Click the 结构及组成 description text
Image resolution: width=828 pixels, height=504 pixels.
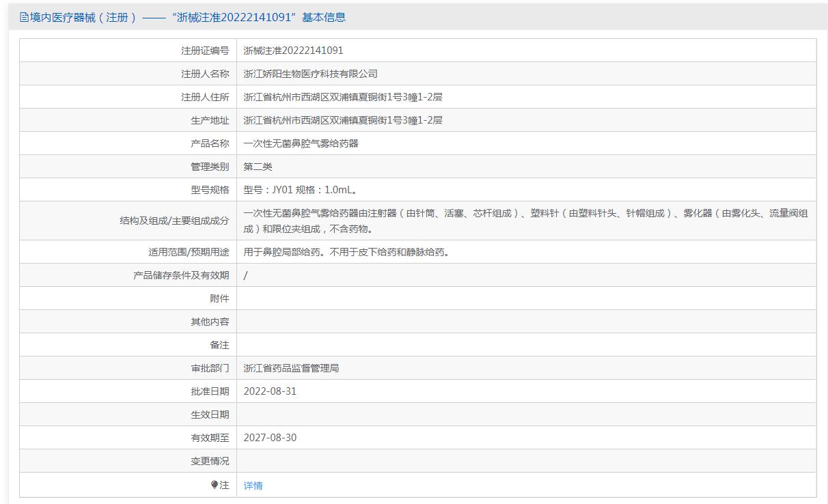525,221
